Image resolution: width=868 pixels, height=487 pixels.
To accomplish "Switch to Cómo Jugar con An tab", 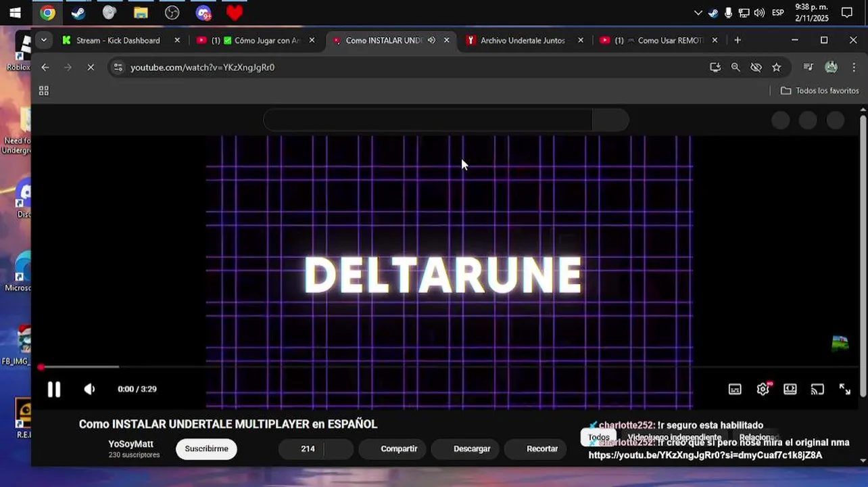I will point(257,41).
